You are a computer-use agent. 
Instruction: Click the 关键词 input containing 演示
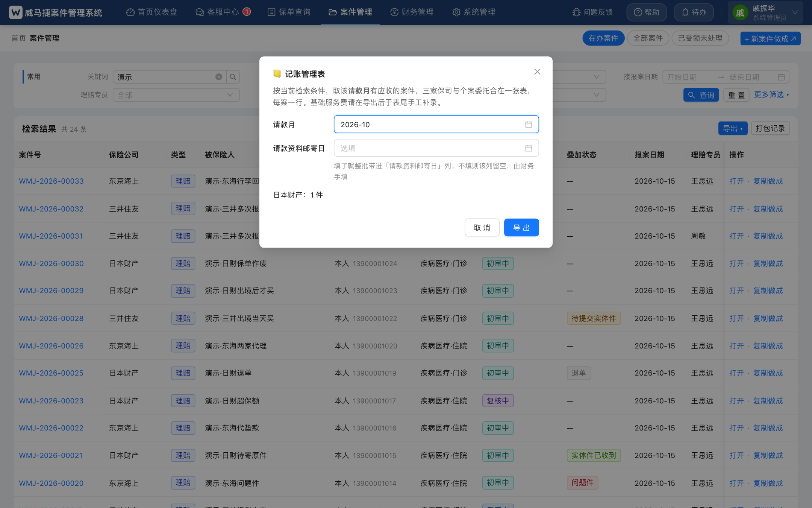169,77
